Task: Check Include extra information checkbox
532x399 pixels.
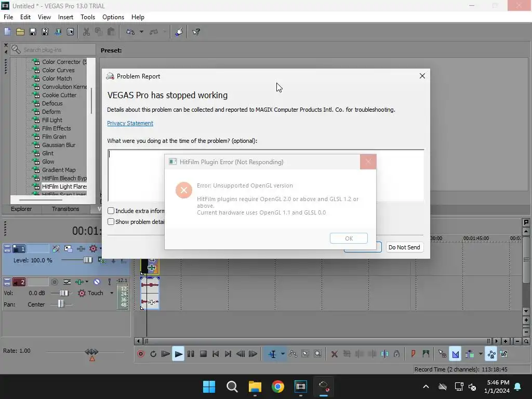Action: click(x=111, y=211)
